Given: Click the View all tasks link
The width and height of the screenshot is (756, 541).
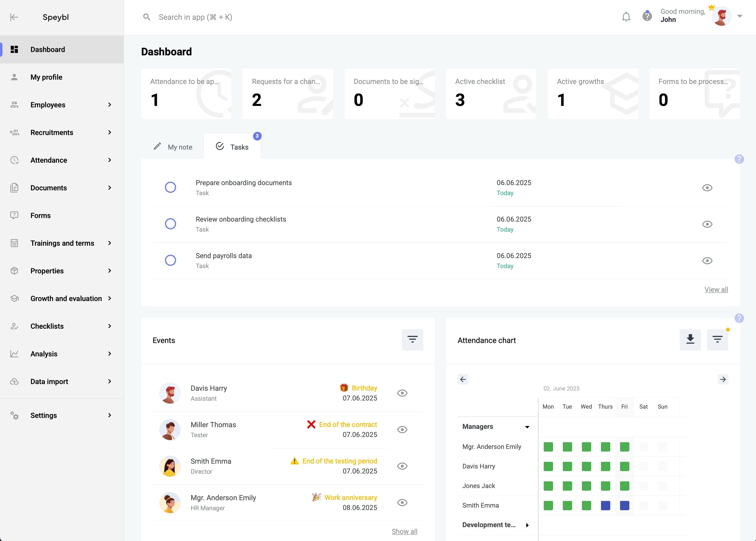Looking at the screenshot, I should 716,290.
